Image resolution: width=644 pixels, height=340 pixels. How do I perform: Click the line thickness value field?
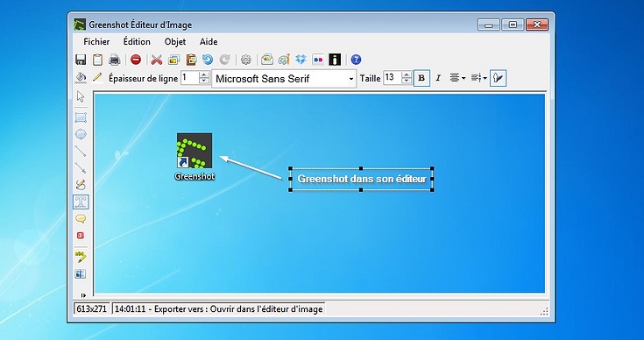(x=190, y=78)
